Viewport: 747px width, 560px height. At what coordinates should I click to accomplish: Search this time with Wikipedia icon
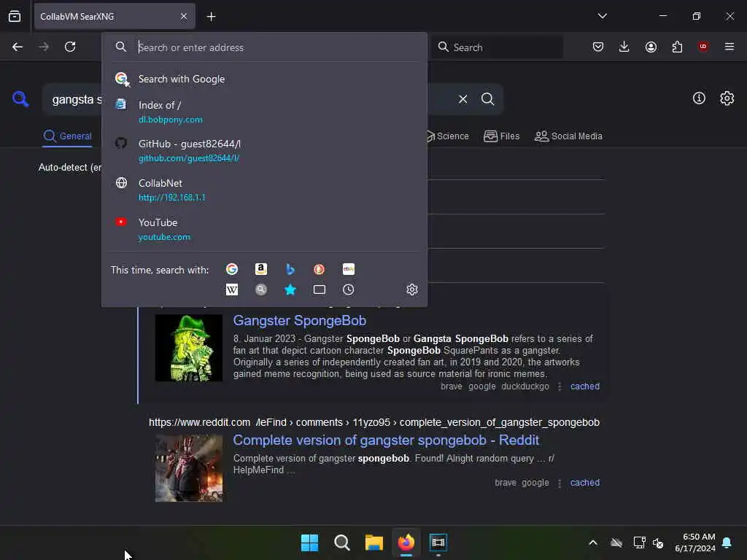pyautogui.click(x=232, y=289)
